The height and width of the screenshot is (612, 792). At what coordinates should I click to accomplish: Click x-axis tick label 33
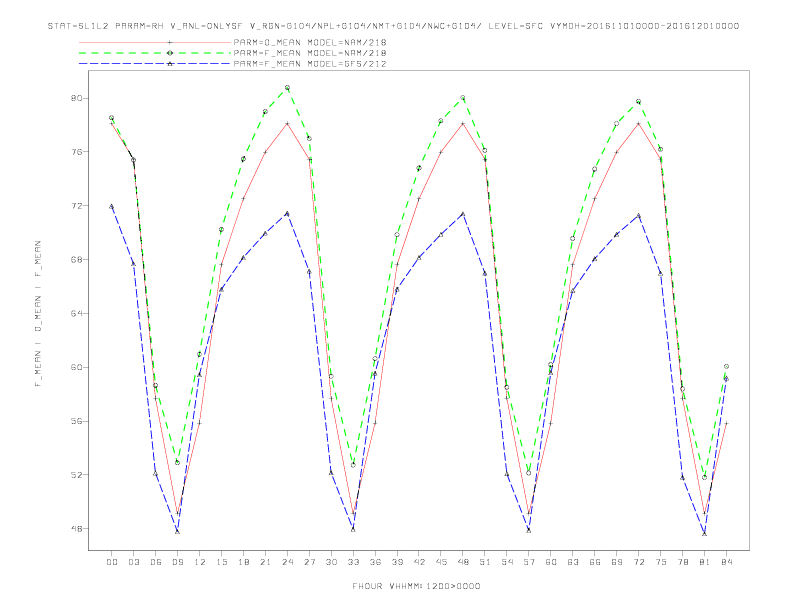click(353, 562)
